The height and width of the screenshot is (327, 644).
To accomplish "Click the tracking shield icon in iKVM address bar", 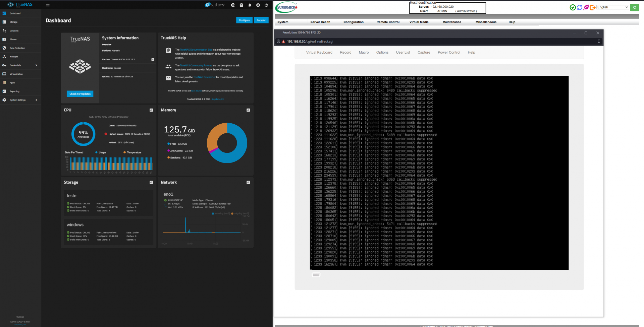I will coord(278,42).
